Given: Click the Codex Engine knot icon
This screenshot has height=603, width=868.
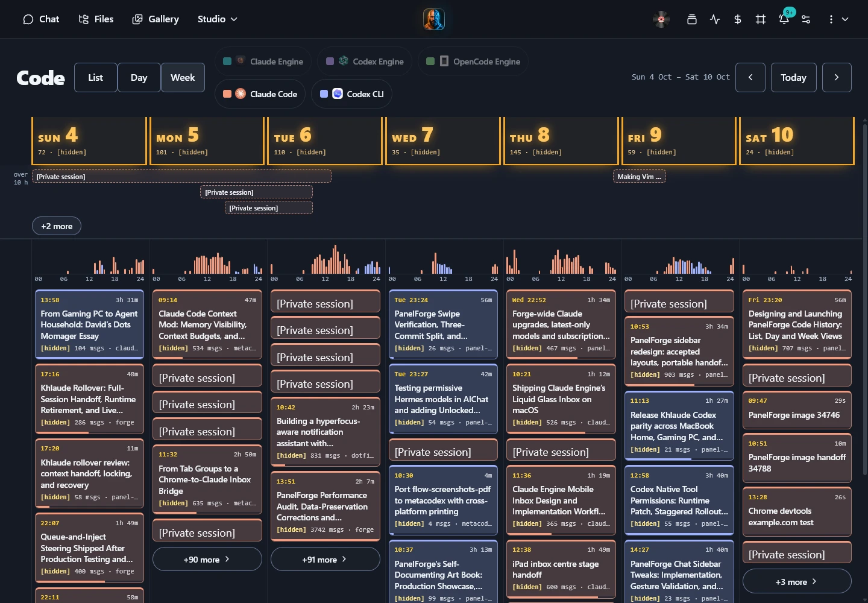Looking at the screenshot, I should click(344, 61).
